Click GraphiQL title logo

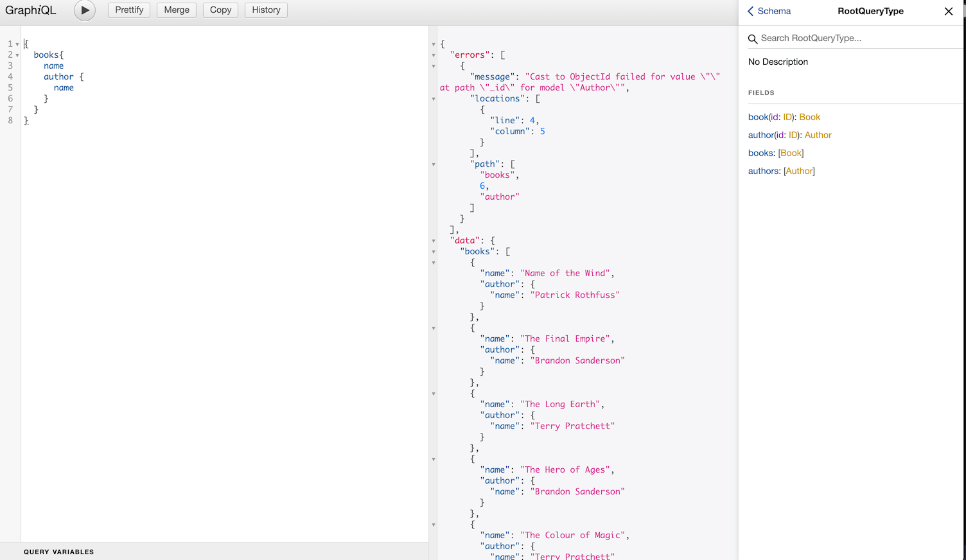(x=31, y=10)
